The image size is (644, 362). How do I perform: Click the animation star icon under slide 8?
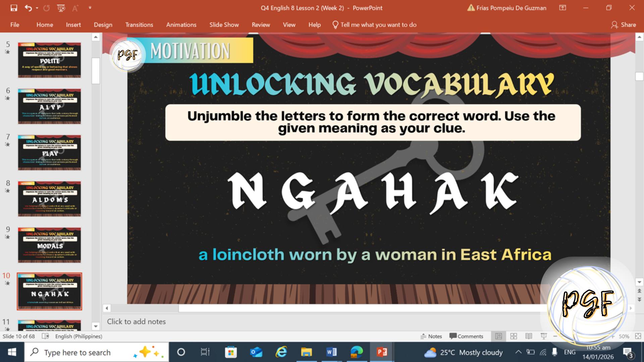[x=7, y=191]
